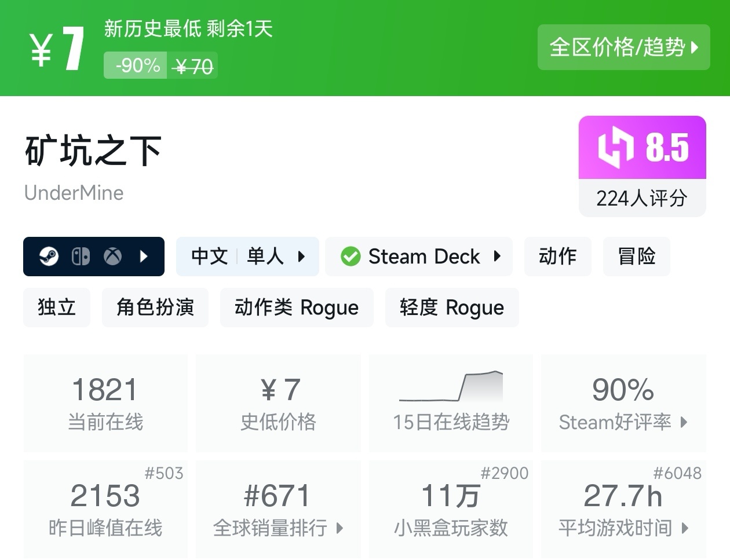Expand the 全球销量排行 arrow
The image size is (730, 560).
(x=340, y=528)
